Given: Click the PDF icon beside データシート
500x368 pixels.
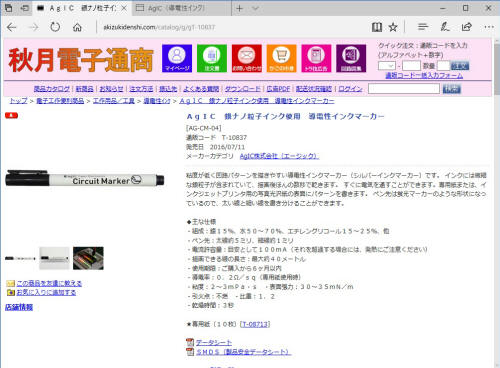Looking at the screenshot, I should click(x=190, y=342).
